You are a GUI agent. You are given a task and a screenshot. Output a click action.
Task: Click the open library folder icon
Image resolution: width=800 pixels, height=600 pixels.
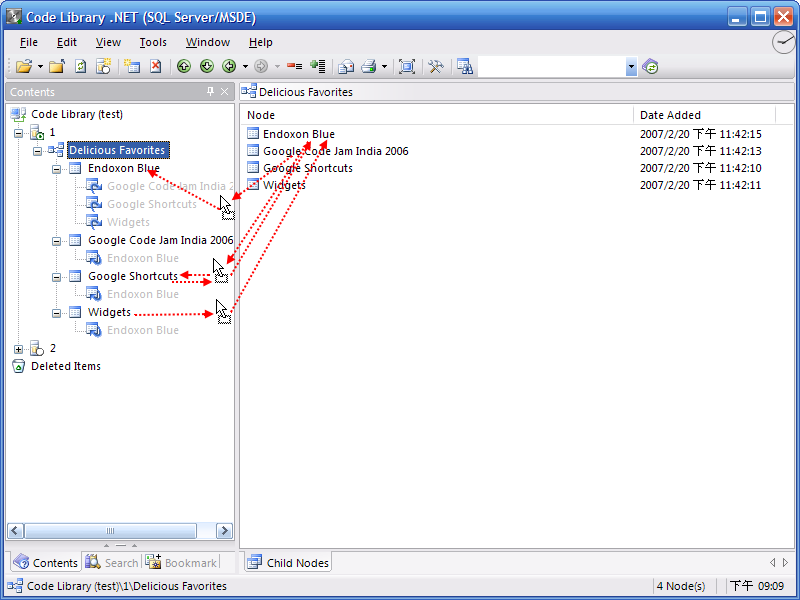coord(23,66)
